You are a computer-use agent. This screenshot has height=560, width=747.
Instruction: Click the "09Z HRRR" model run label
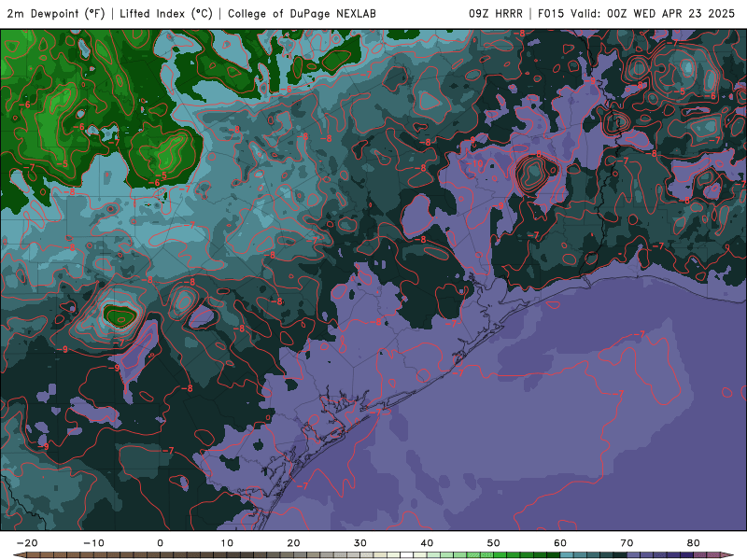496,13
